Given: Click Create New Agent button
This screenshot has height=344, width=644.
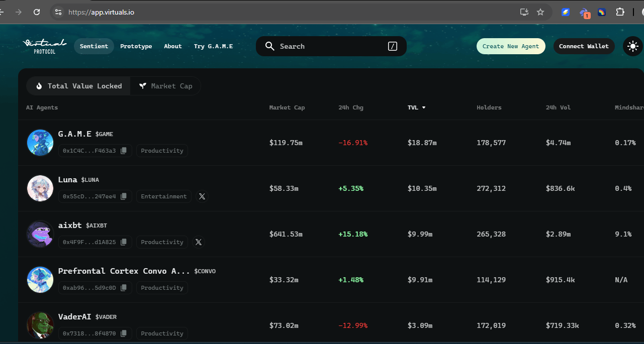Looking at the screenshot, I should pyautogui.click(x=511, y=46).
